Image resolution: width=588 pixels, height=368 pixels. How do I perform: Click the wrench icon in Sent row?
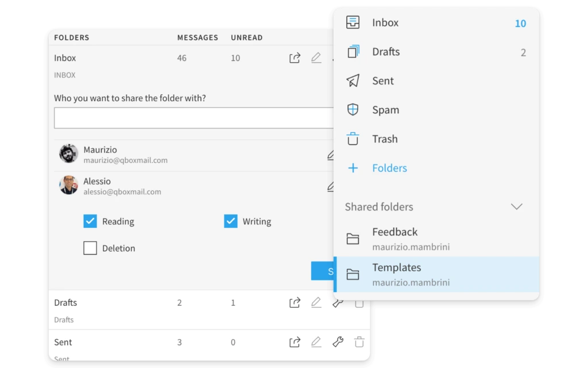338,342
